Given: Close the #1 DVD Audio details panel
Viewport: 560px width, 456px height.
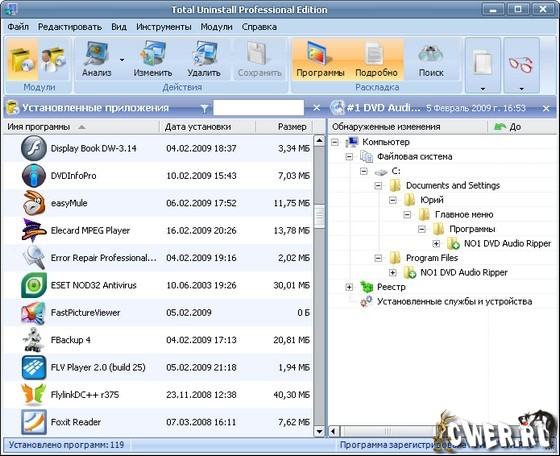Looking at the screenshot, I should pos(546,108).
